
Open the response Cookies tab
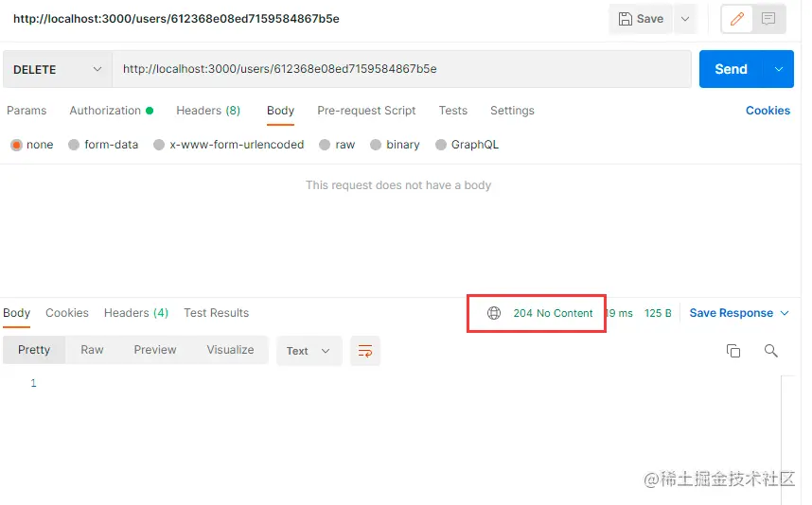pos(67,313)
